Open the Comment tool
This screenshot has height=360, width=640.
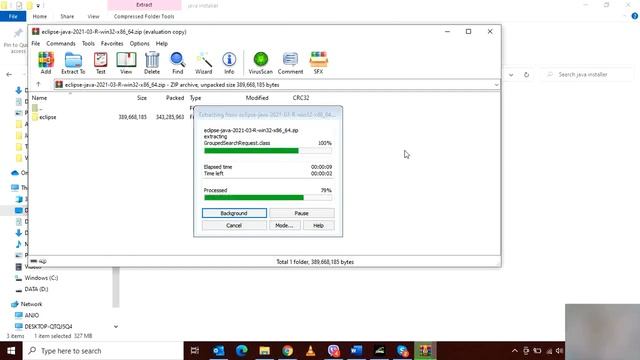tap(290, 63)
